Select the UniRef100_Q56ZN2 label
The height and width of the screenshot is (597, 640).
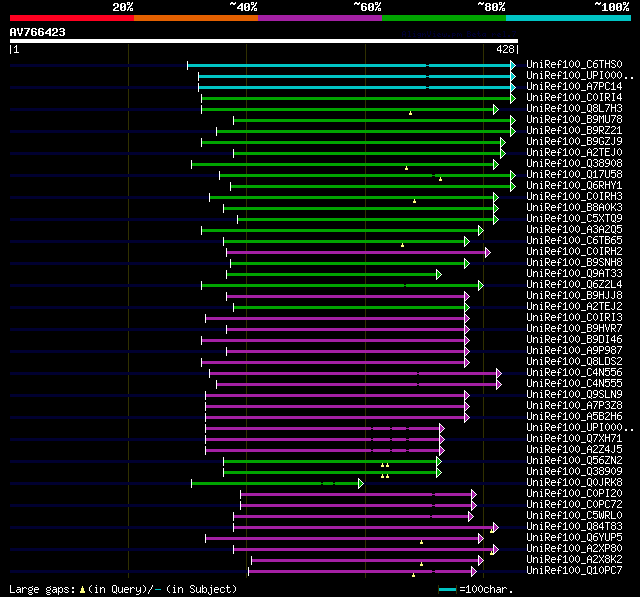(574, 461)
